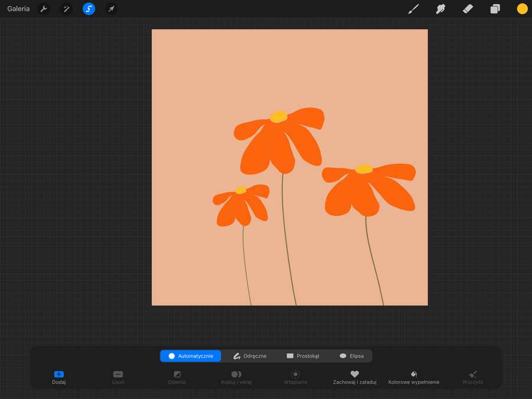532x399 pixels.
Task: Select the Automatycznie selection tab
Action: pos(190,355)
